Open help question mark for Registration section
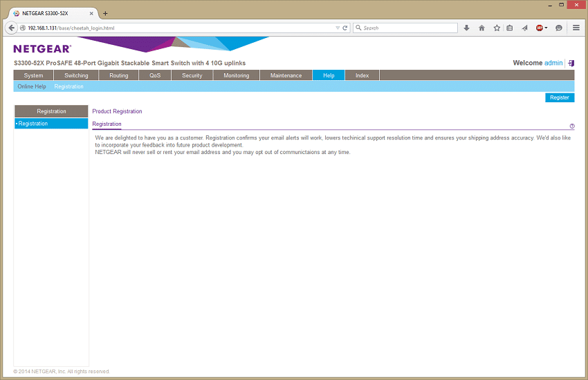This screenshot has width=588, height=380. click(572, 126)
